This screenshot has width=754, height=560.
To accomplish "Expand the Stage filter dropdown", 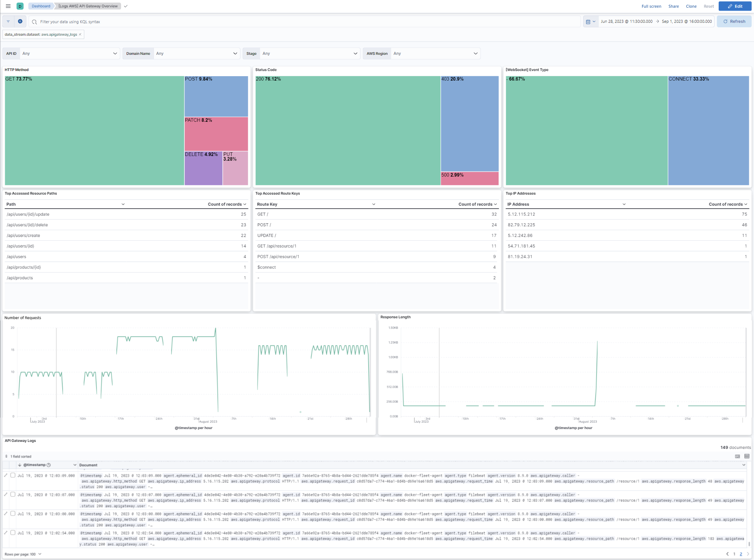I will click(309, 53).
